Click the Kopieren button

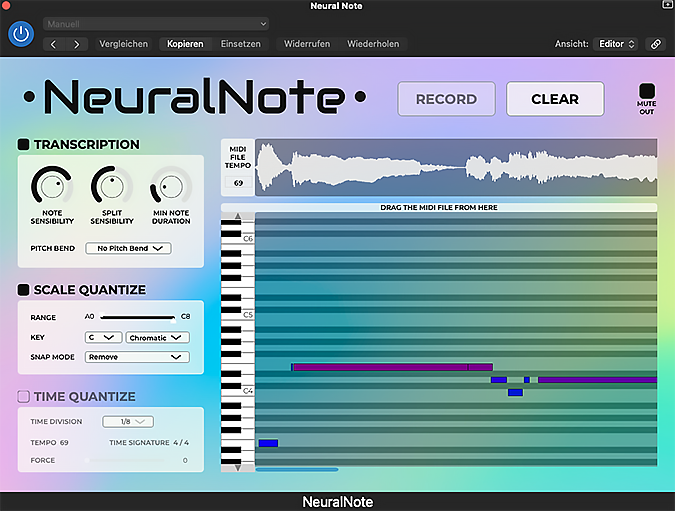pyautogui.click(x=185, y=44)
